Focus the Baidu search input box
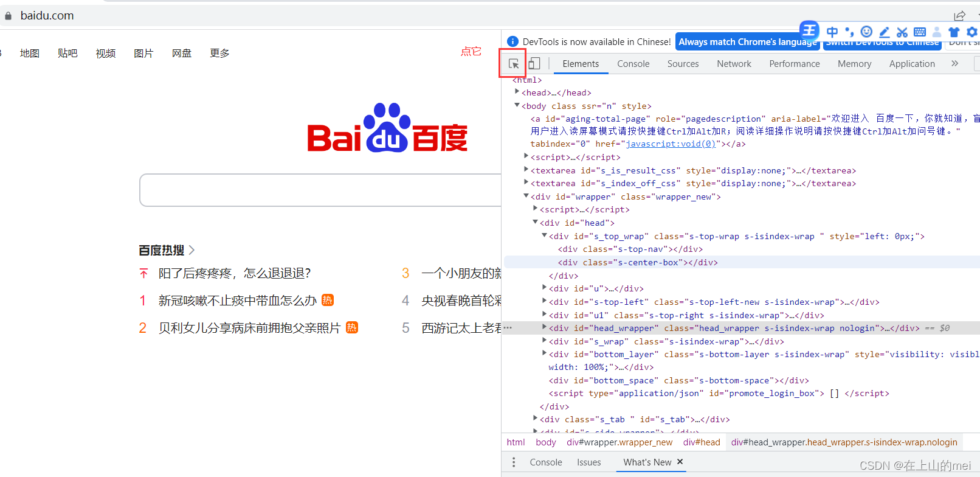 (321, 190)
